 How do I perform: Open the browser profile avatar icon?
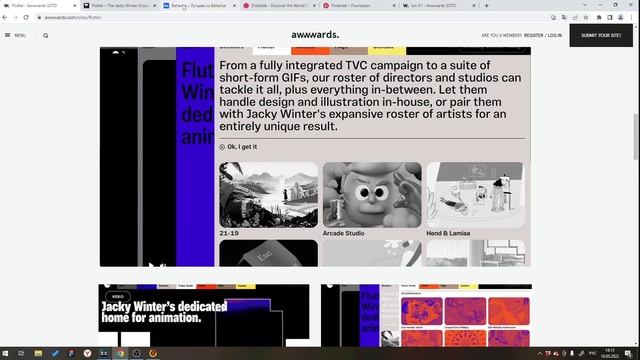620,18
